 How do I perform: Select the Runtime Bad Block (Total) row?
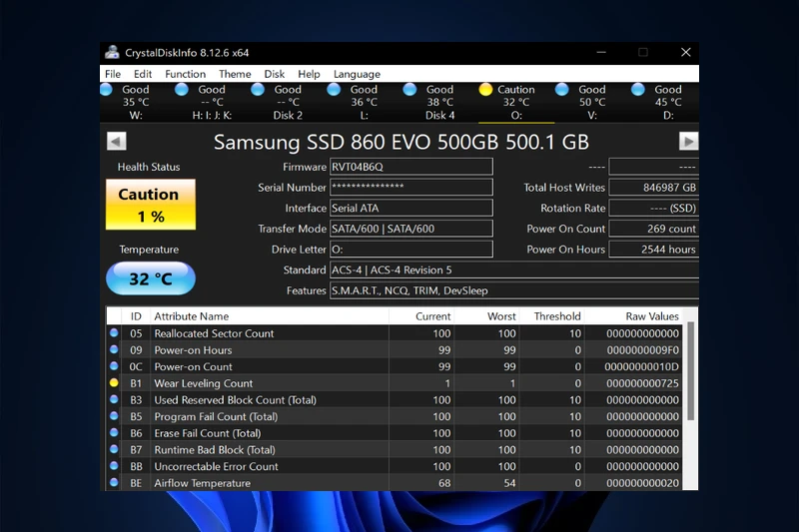tap(395, 449)
